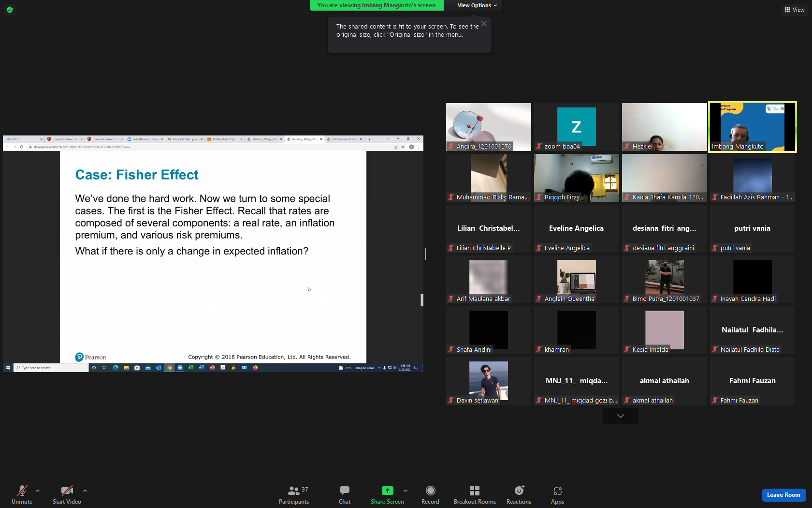Image resolution: width=812 pixels, height=508 pixels.
Task: Select Imbang Mangkuto's active speaker tile
Action: click(x=752, y=127)
